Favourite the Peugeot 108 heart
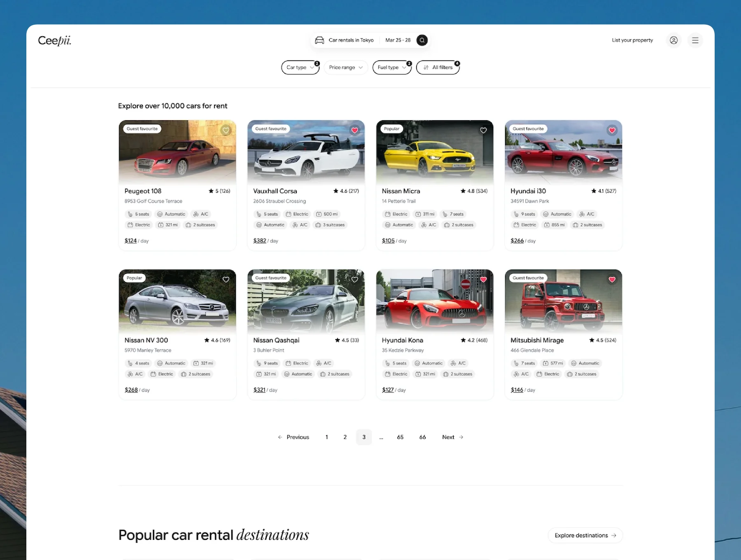The image size is (741, 560). click(x=226, y=131)
